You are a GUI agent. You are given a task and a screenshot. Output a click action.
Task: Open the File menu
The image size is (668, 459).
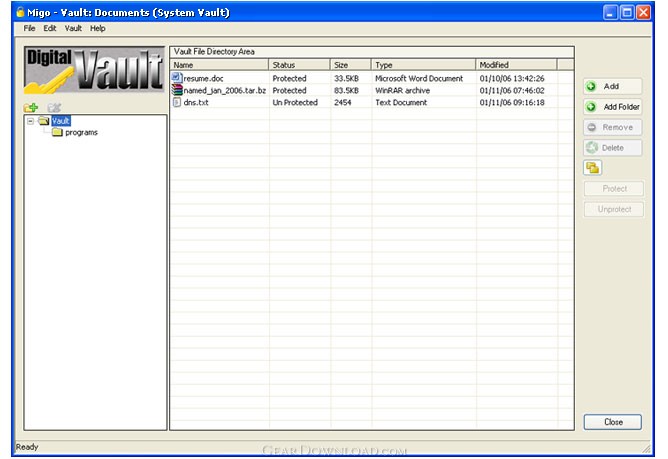coord(29,28)
